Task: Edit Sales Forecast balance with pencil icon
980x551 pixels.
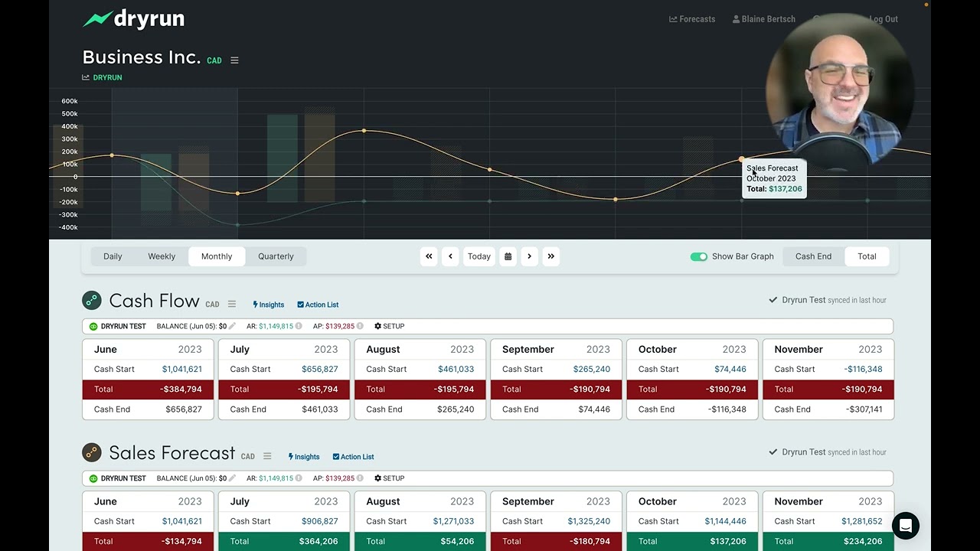Action: (232, 478)
